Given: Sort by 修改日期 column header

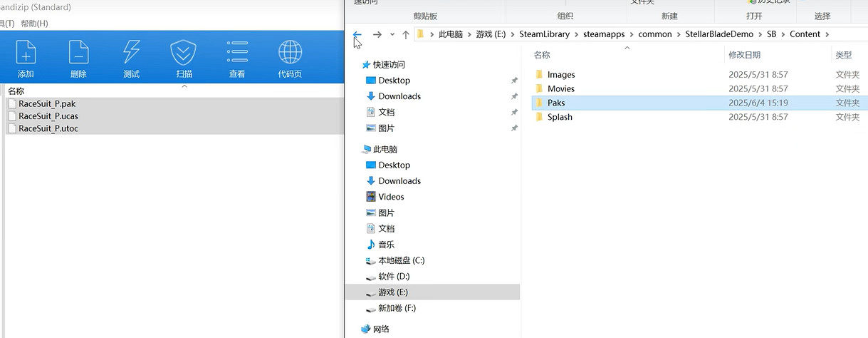Looking at the screenshot, I should pos(744,55).
